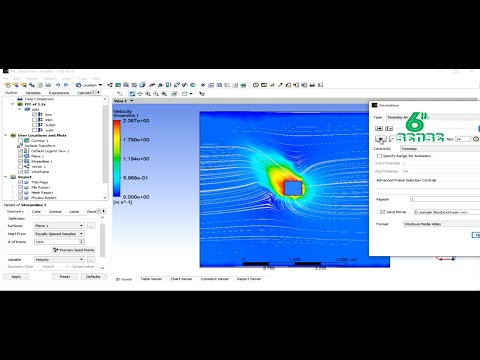This screenshot has width=480, height=360.
Task: Activate Zoom Box tool in viewer toolbar
Action: pyautogui.click(x=156, y=94)
